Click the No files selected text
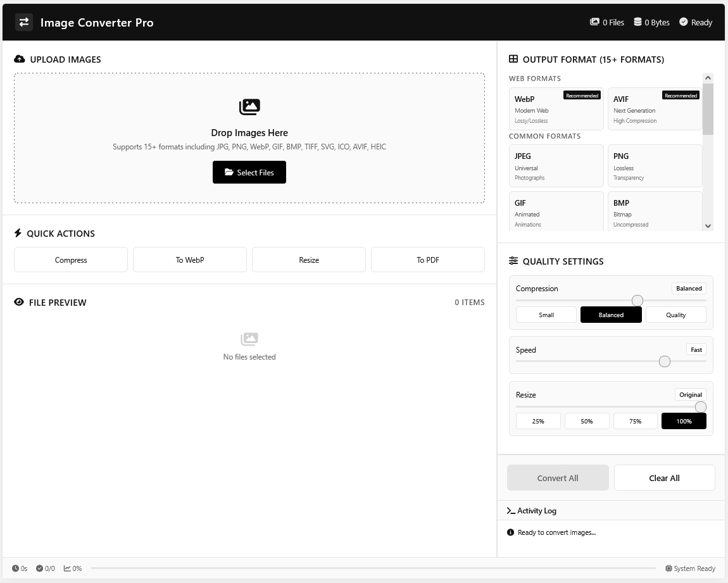The image size is (728, 583). point(249,357)
